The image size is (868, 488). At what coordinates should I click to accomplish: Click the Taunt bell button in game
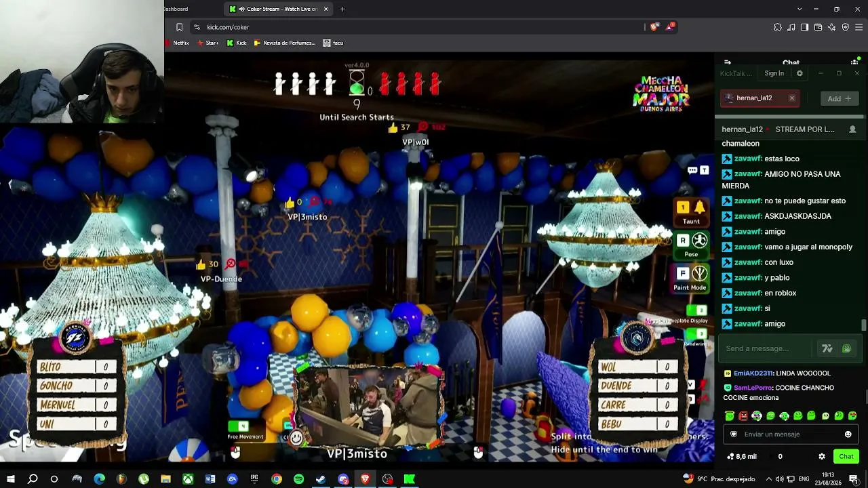pyautogui.click(x=691, y=212)
